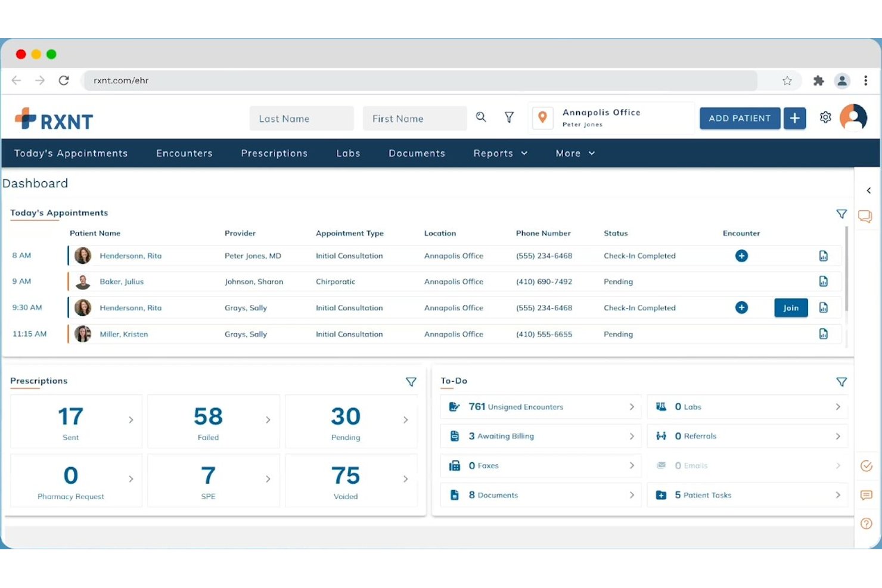This screenshot has width=882, height=588.
Task: Click the ADD PATIENT button
Action: [740, 118]
